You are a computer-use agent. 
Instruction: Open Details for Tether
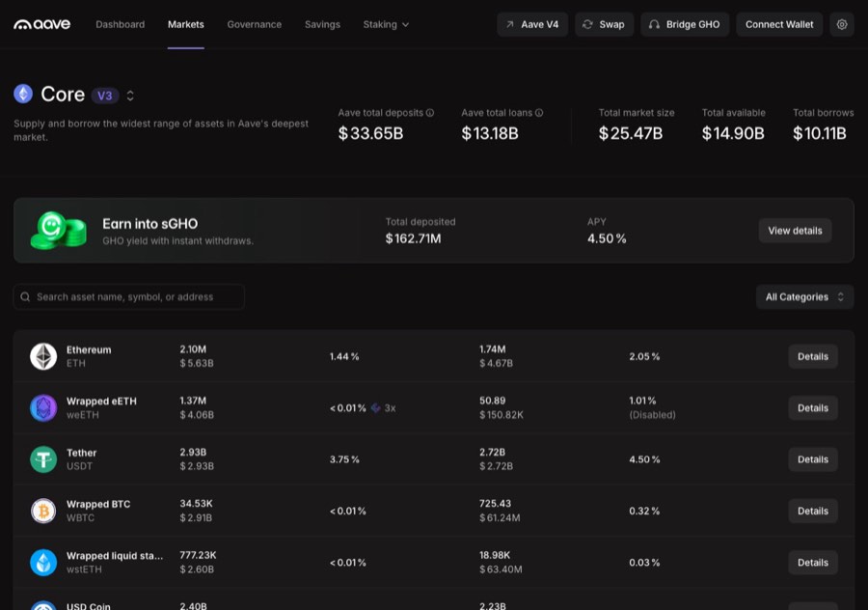(813, 459)
